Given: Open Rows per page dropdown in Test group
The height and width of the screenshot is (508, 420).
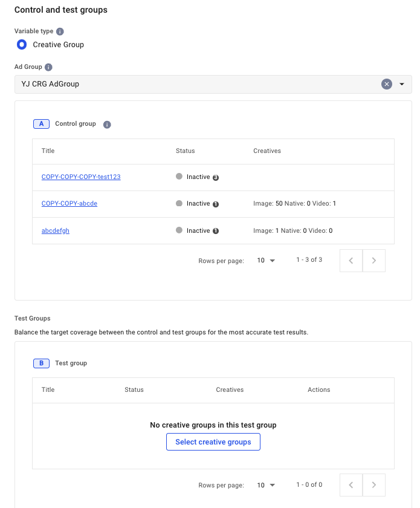Looking at the screenshot, I should (x=266, y=485).
